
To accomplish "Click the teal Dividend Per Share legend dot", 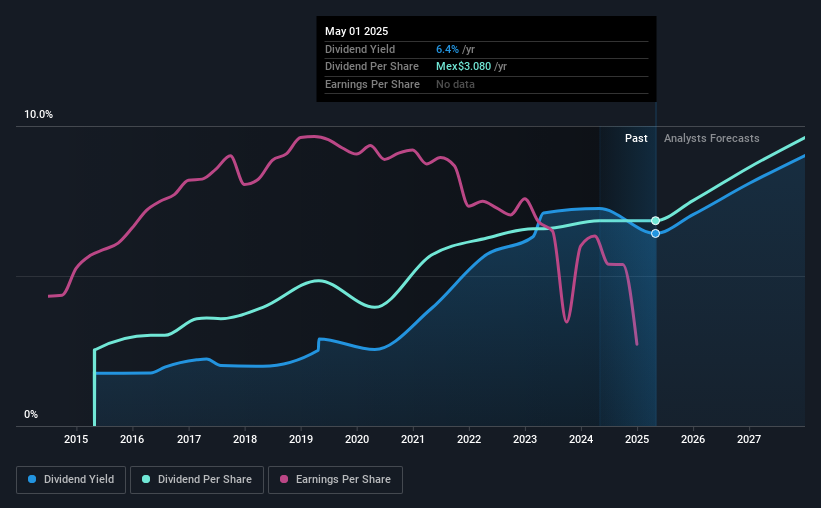I will click(x=146, y=479).
